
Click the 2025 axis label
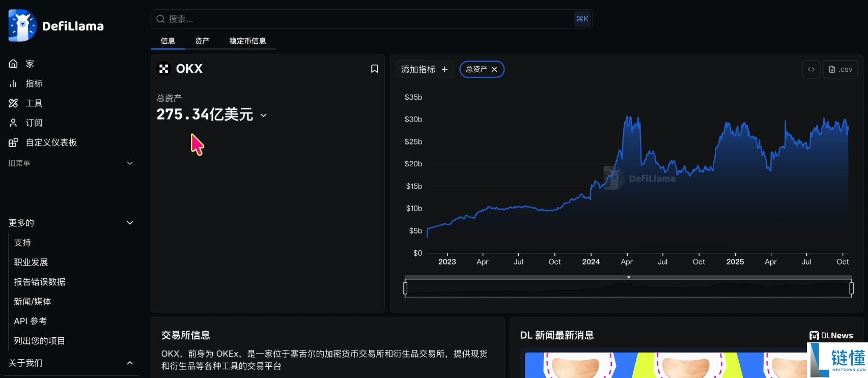(x=735, y=261)
